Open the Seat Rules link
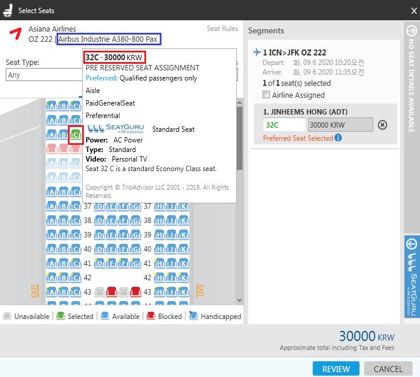The image size is (420, 377). (x=222, y=29)
